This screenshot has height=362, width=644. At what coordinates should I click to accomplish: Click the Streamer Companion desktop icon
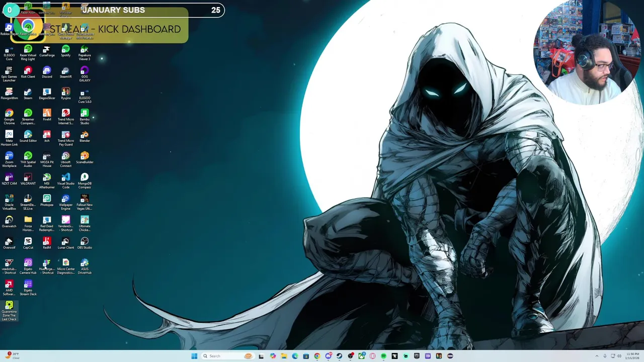click(28, 117)
